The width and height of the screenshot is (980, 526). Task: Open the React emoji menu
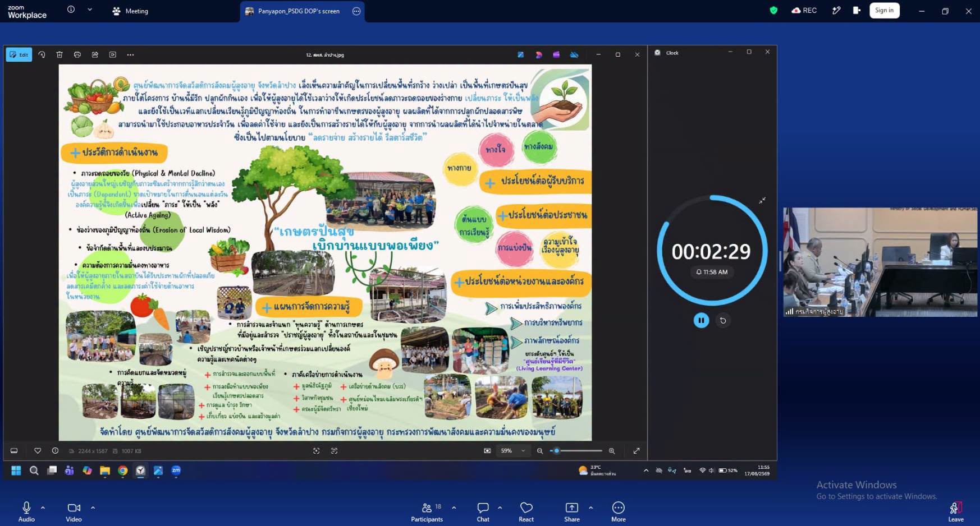(526, 511)
